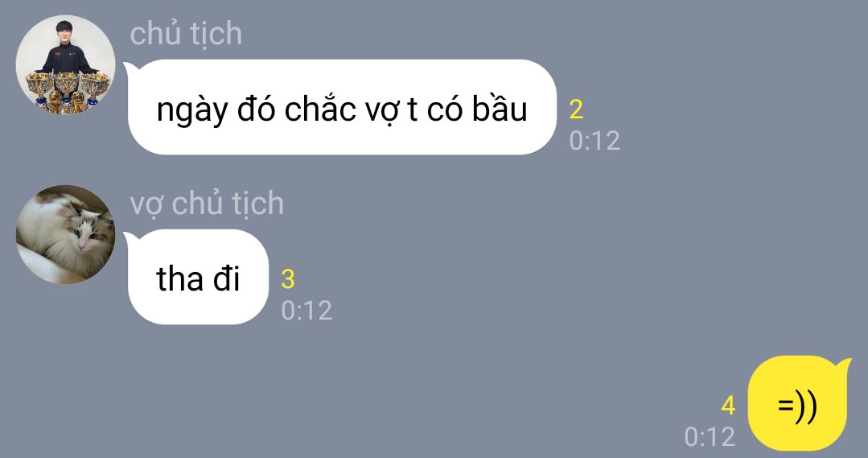Screen dimensions: 868x458
Task: Tap the sender name "vợ chủ tịch"
Action: (x=207, y=204)
